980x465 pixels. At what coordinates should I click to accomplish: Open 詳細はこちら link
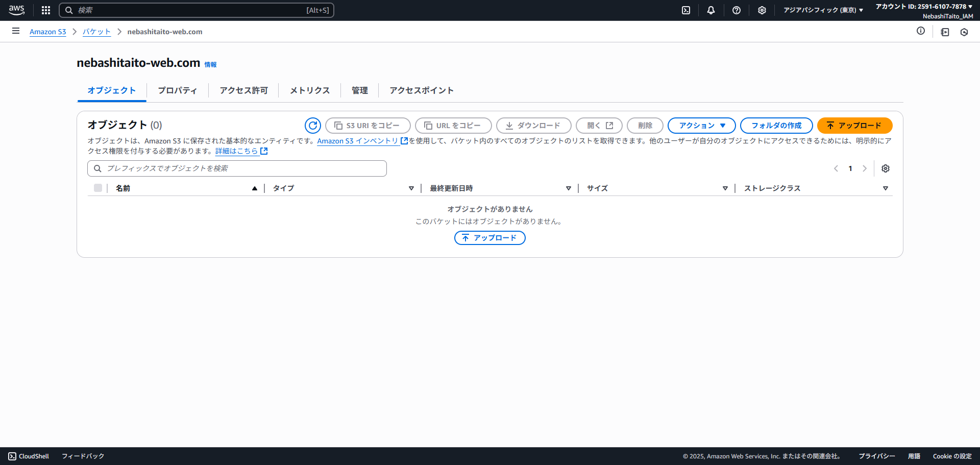(x=241, y=151)
